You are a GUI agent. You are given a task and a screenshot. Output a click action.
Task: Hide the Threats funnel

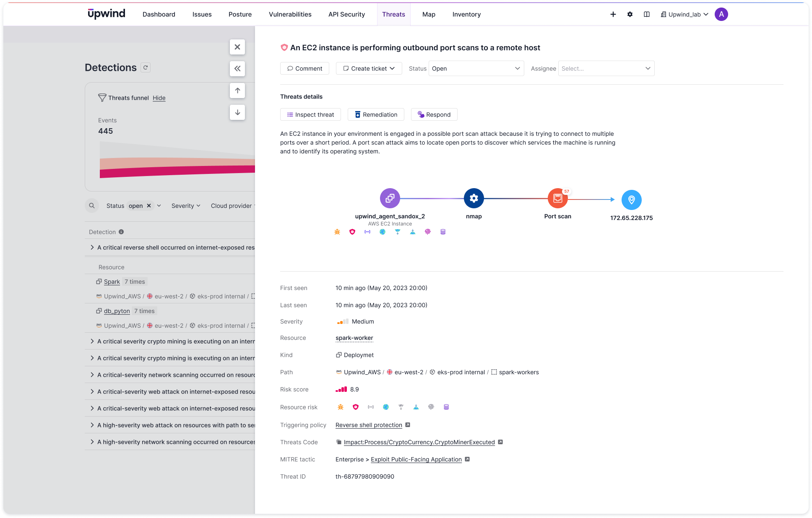point(159,98)
